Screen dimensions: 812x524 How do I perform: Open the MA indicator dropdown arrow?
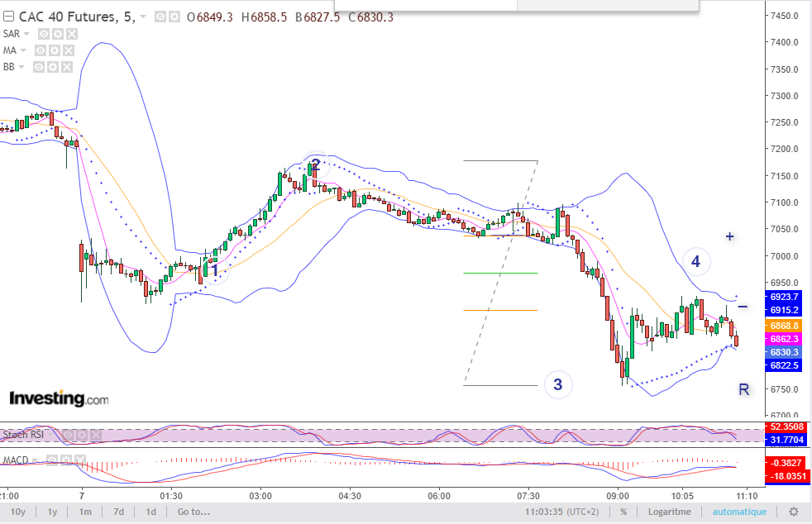[23, 50]
